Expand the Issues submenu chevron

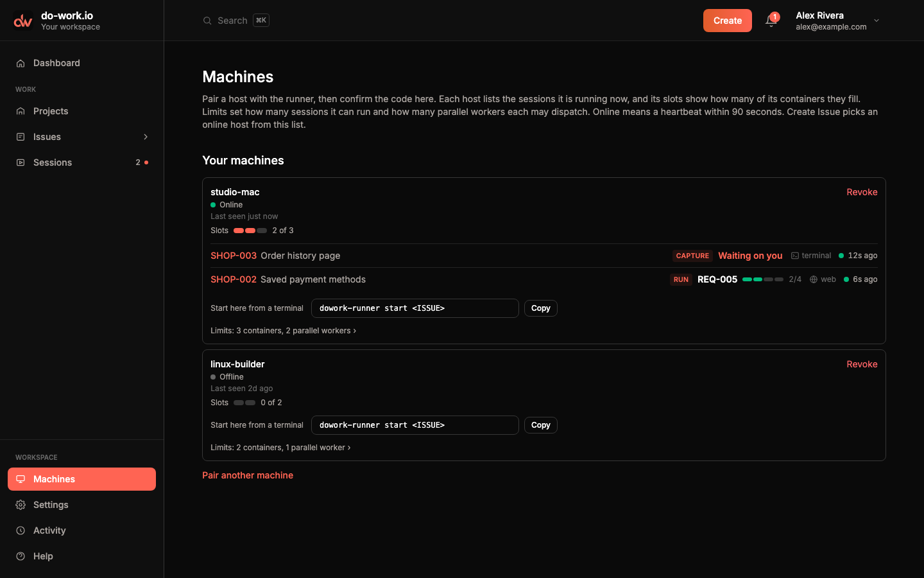pyautogui.click(x=146, y=137)
